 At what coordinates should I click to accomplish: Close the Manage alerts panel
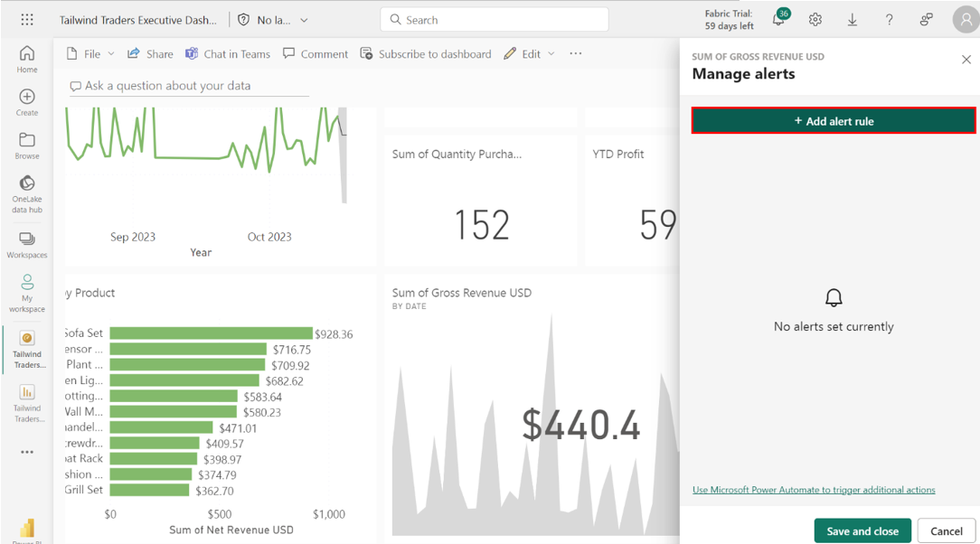pos(966,60)
